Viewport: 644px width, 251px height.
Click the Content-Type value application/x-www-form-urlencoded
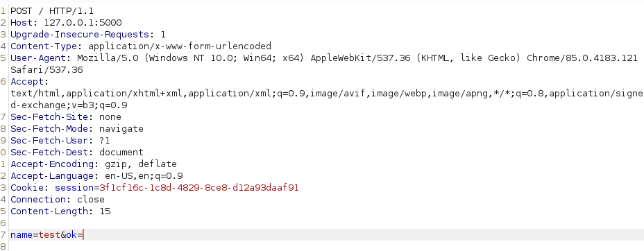tap(180, 46)
